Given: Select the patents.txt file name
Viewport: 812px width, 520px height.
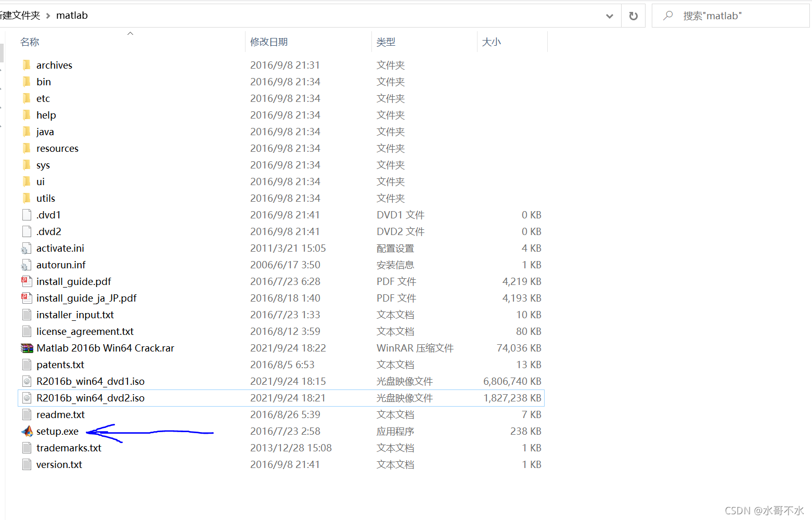Looking at the screenshot, I should tap(60, 365).
